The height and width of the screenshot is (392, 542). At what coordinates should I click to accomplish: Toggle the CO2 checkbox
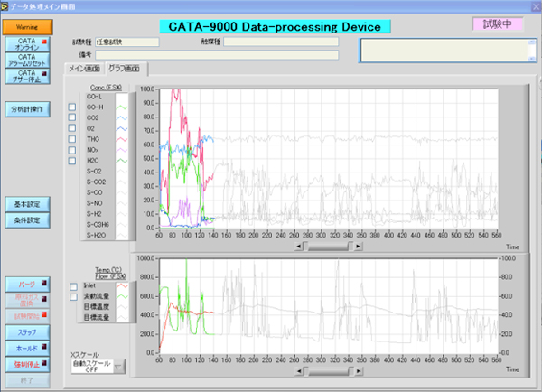point(72,117)
